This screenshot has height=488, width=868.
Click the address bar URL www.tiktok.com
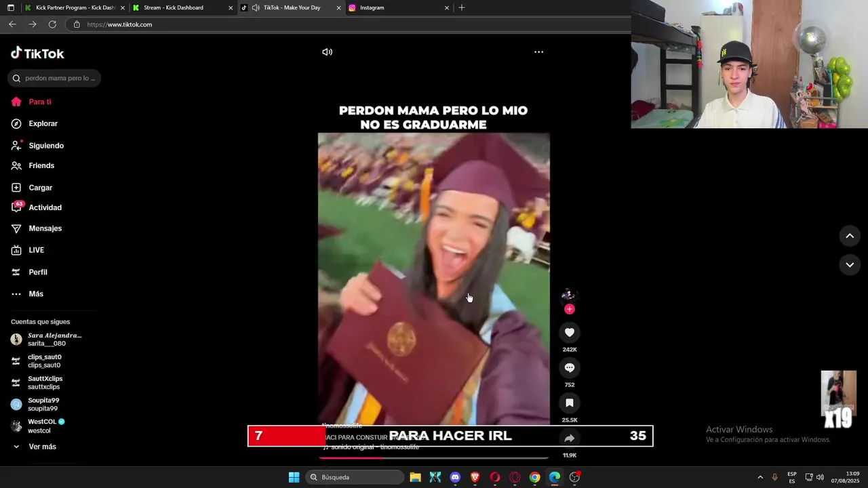click(119, 24)
